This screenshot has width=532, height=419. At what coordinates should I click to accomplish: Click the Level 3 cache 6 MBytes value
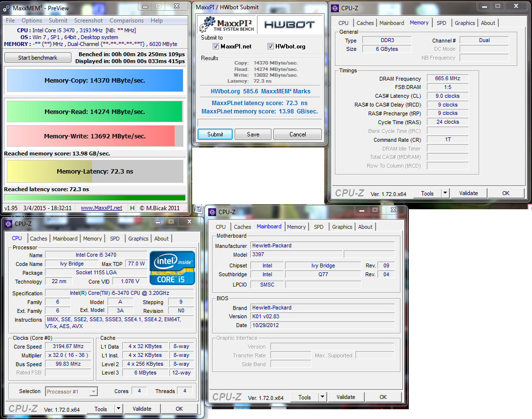click(145, 373)
